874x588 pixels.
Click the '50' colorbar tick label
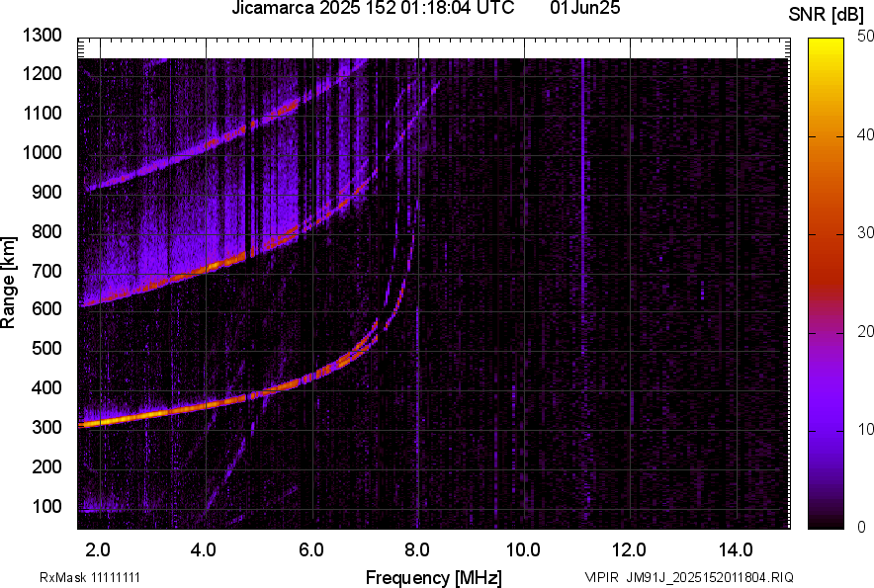866,37
